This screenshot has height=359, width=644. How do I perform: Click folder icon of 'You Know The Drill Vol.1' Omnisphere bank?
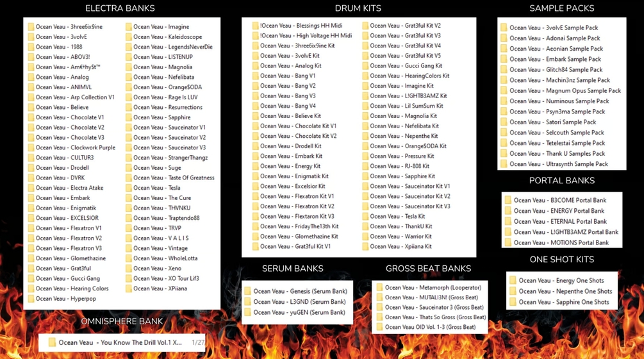point(52,342)
